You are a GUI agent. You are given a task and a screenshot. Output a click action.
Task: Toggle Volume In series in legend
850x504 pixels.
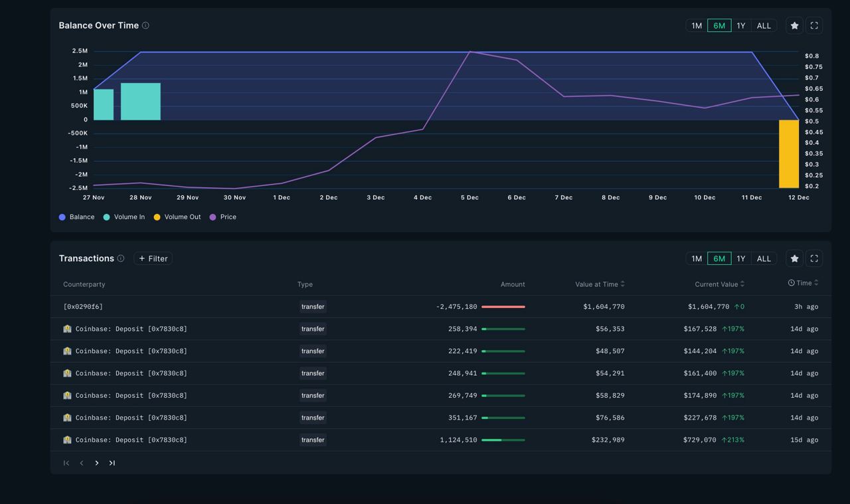pyautogui.click(x=124, y=217)
